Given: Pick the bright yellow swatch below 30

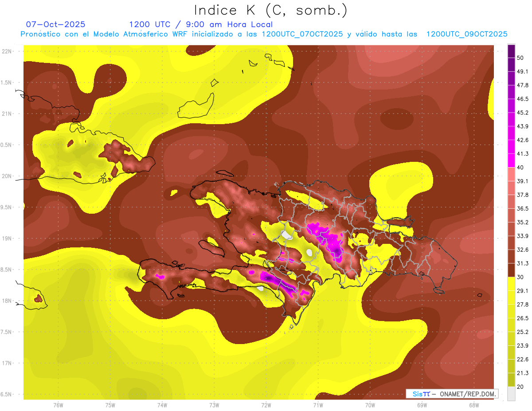Looking at the screenshot, I should click(511, 284).
